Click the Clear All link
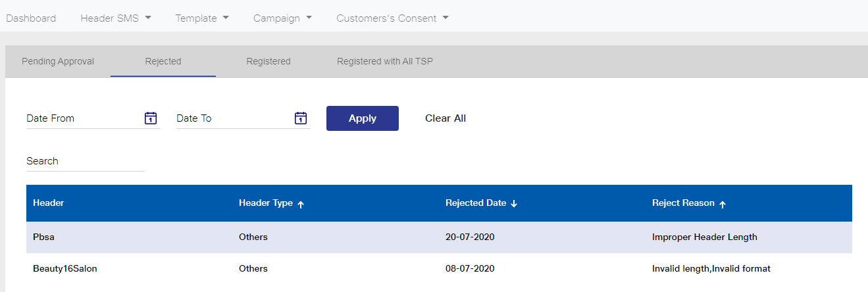 tap(446, 118)
